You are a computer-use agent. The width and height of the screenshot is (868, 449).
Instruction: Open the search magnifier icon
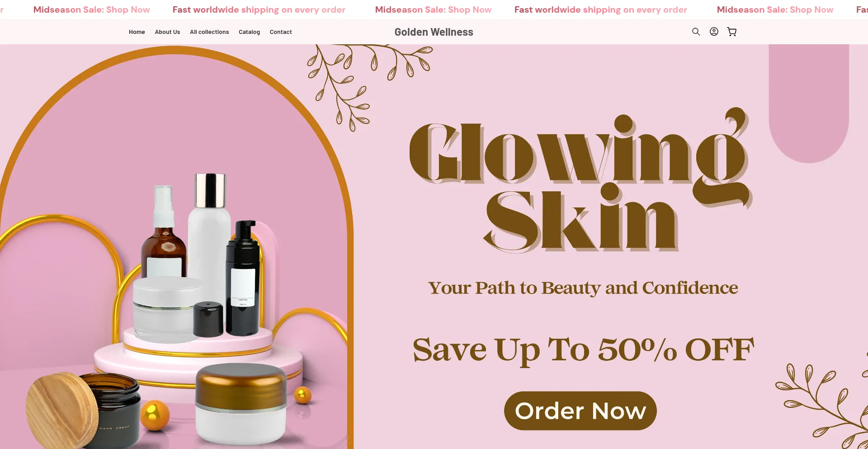[696, 32]
